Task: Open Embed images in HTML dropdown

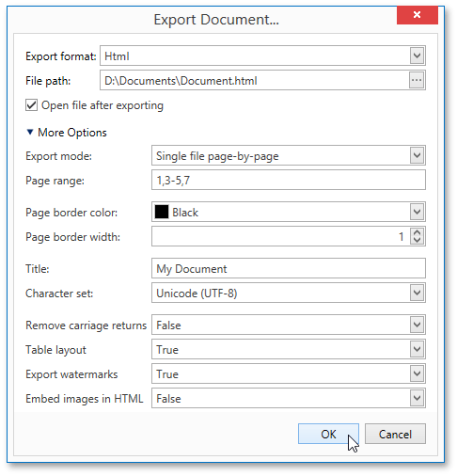Action: tap(417, 398)
